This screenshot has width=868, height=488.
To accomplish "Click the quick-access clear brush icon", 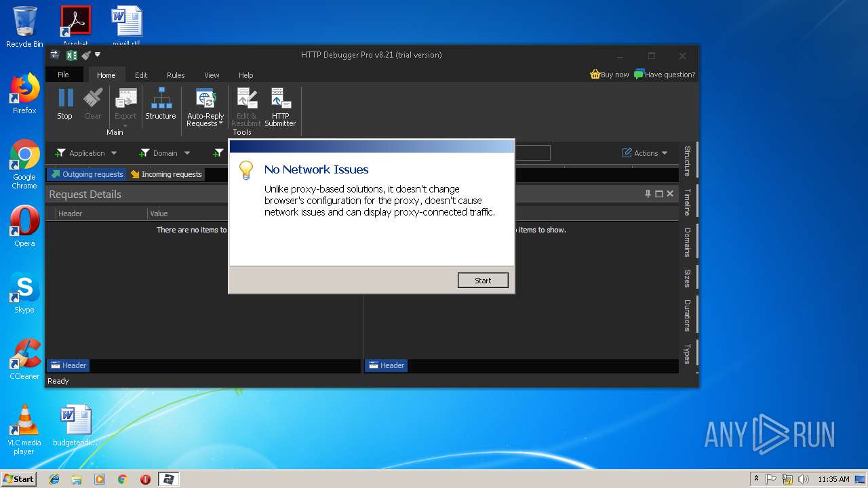I will coord(86,55).
